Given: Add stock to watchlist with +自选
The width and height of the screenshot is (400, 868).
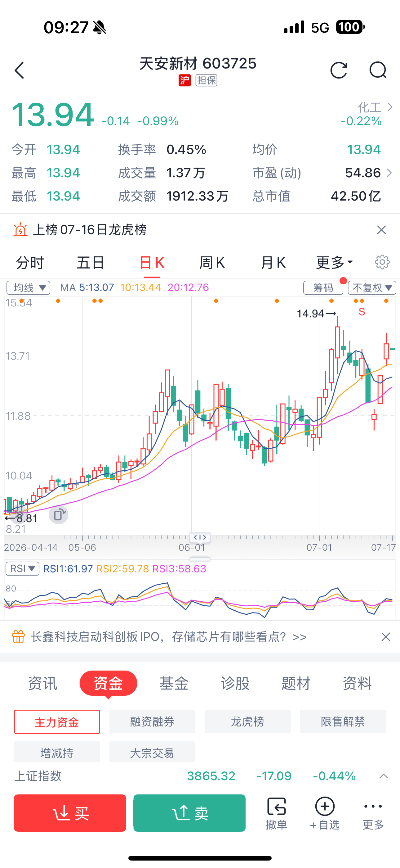Looking at the screenshot, I should click(325, 813).
